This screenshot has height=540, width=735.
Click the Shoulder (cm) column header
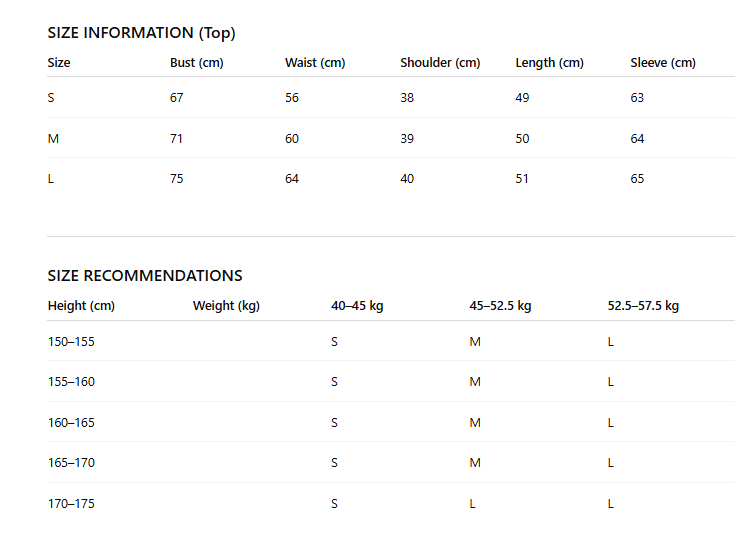click(x=440, y=63)
